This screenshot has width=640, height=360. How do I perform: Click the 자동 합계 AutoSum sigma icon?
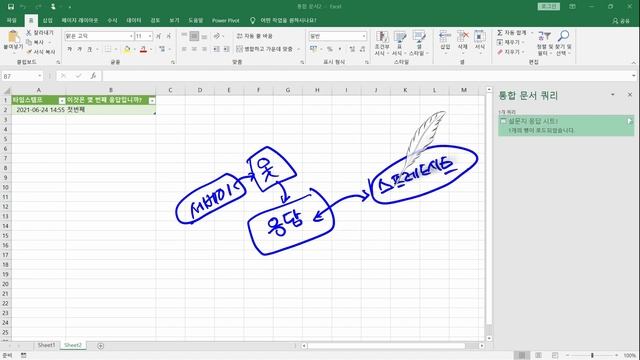[x=500, y=33]
